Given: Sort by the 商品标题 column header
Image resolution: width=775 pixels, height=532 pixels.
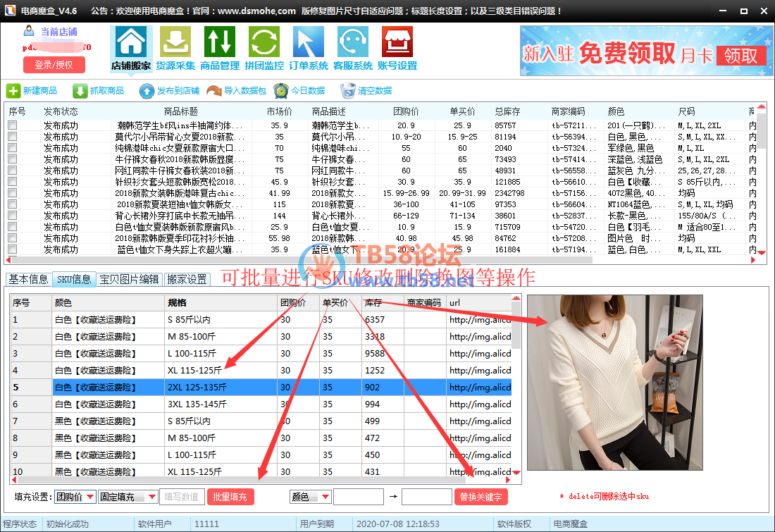Looking at the screenshot, I should click(181, 112).
